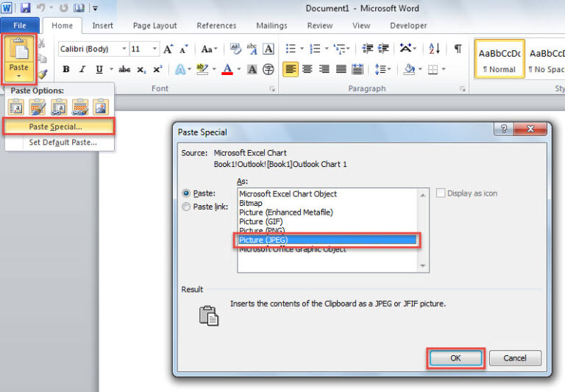Click the red Font Color button

point(227,70)
